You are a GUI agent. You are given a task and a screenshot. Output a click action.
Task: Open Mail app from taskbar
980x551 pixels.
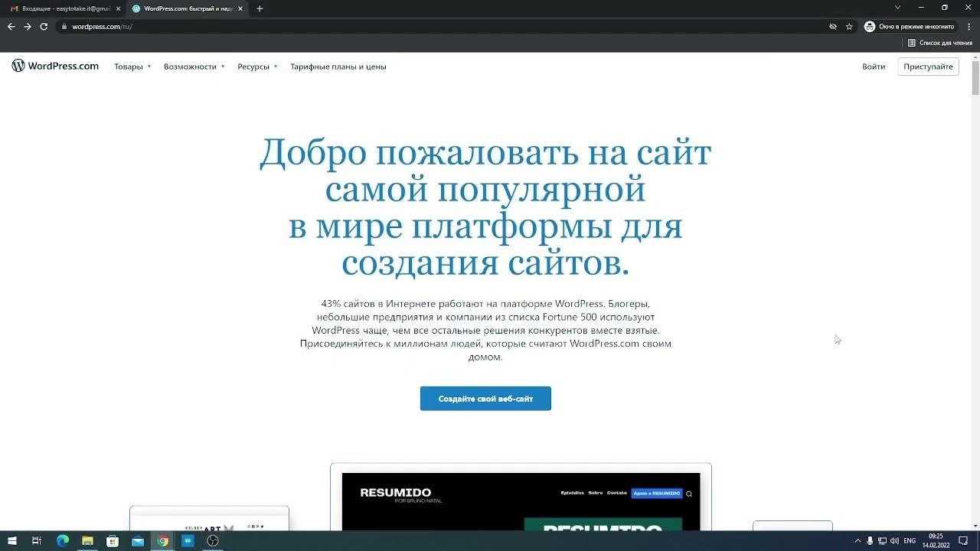pyautogui.click(x=138, y=541)
